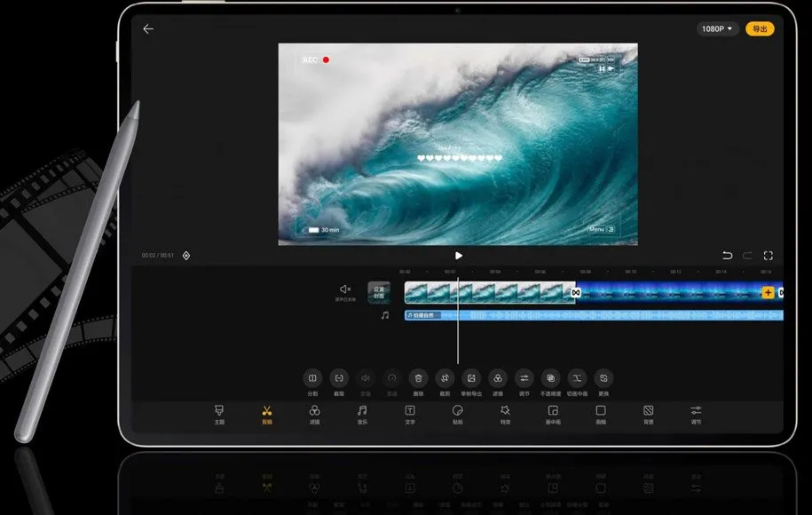Go back using the top-left arrow
The height and width of the screenshot is (515, 812).
click(148, 29)
